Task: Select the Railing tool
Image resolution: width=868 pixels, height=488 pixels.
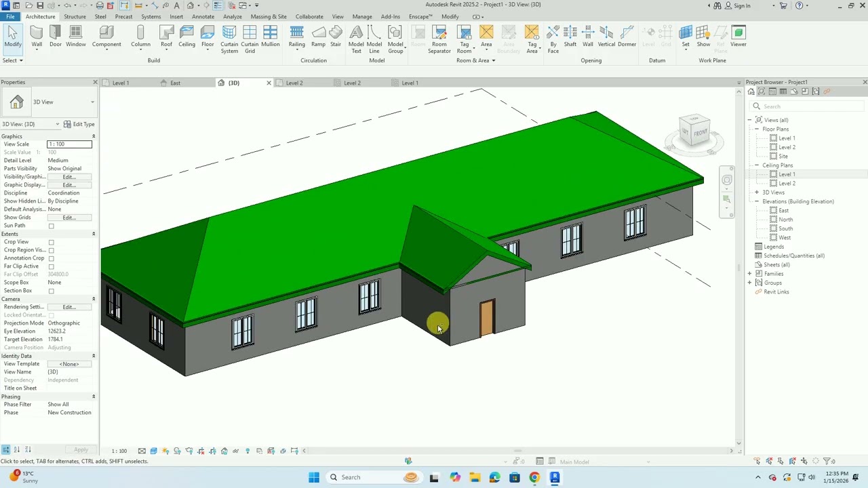Action: pyautogui.click(x=296, y=37)
